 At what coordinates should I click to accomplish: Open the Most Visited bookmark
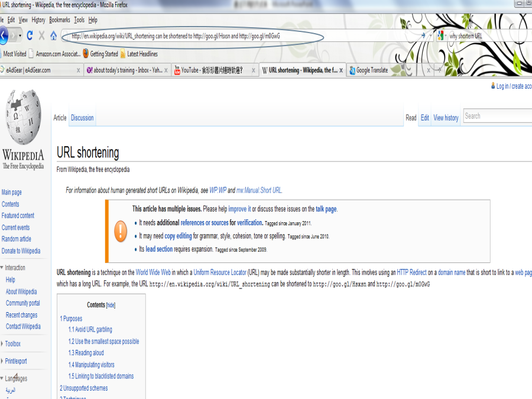pos(15,54)
